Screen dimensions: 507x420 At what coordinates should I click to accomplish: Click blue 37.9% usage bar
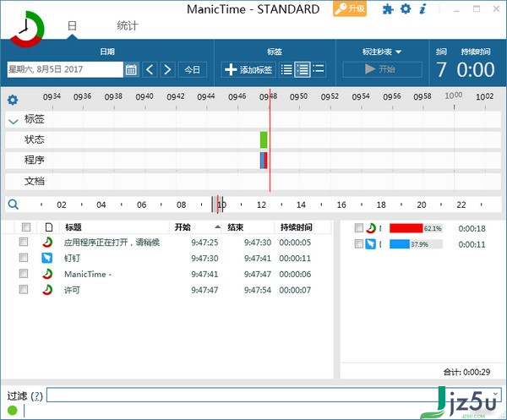400,244
